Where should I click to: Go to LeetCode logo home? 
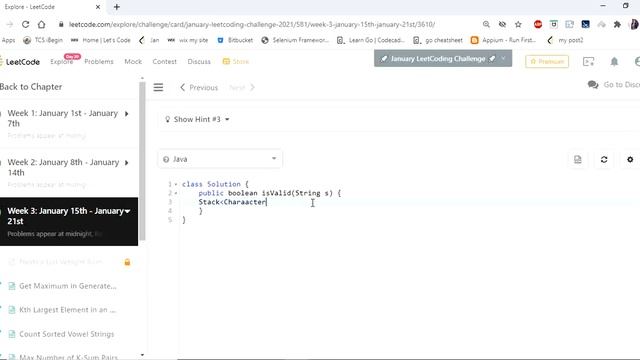click(x=20, y=62)
